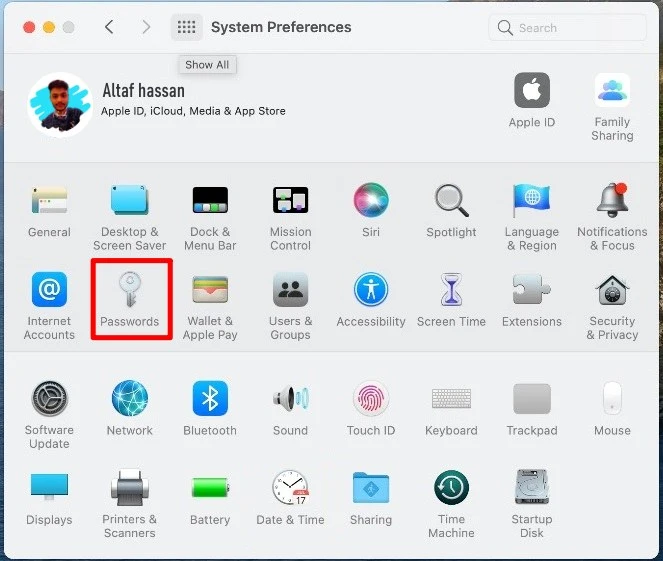The image size is (663, 561).
Task: Click 'Apple ID, iCloud, Media & App Store' text
Action: [x=193, y=111]
